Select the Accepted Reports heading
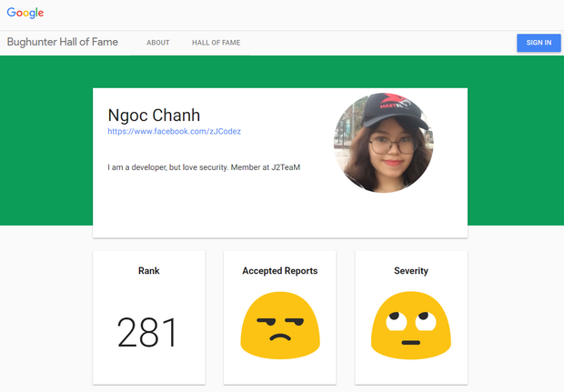 coord(280,271)
